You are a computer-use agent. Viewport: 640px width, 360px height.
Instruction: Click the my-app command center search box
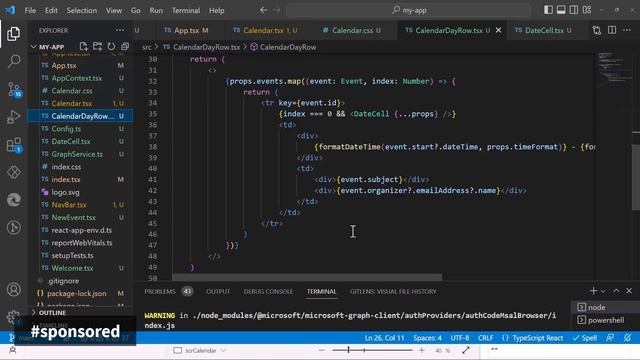[409, 10]
